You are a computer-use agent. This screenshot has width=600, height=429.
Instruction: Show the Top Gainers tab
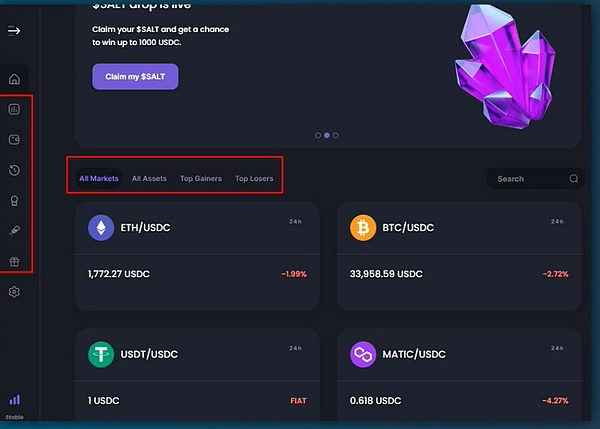[200, 179]
